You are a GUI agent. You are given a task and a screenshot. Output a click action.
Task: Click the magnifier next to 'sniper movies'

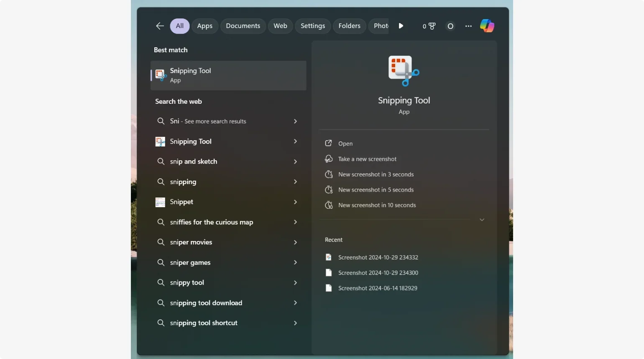(161, 242)
